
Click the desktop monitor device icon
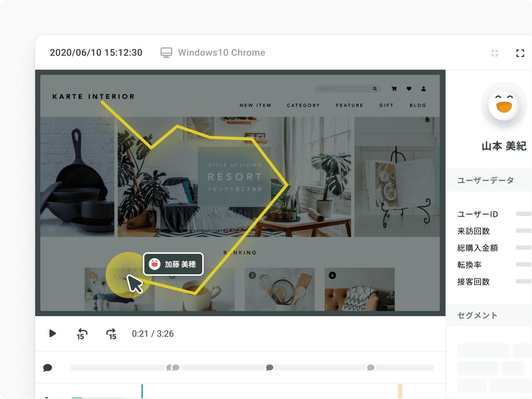pos(166,53)
